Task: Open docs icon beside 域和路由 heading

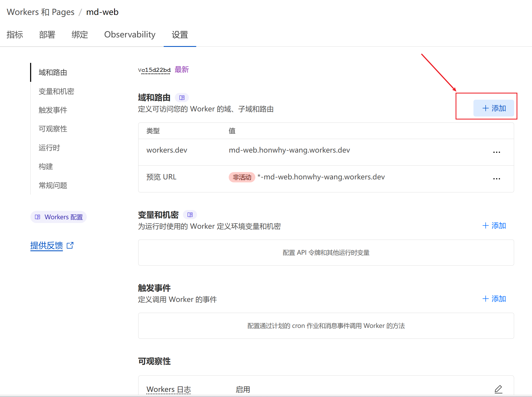Action: [182, 98]
